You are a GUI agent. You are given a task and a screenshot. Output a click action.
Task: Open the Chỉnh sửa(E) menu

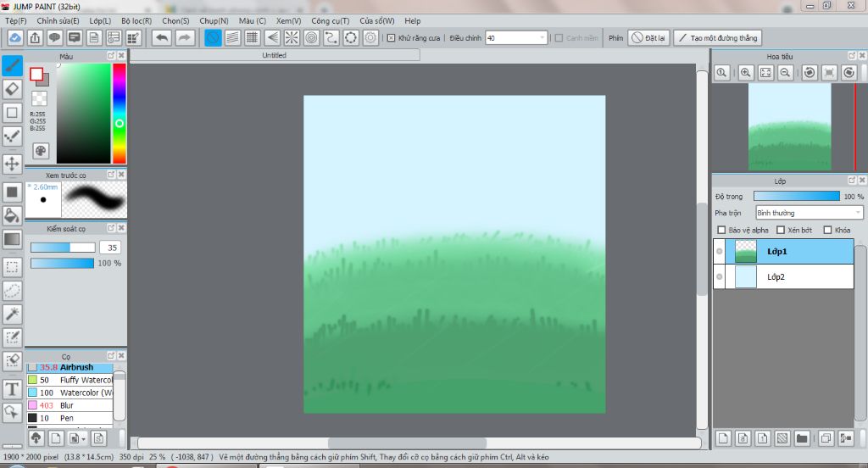[x=58, y=21]
